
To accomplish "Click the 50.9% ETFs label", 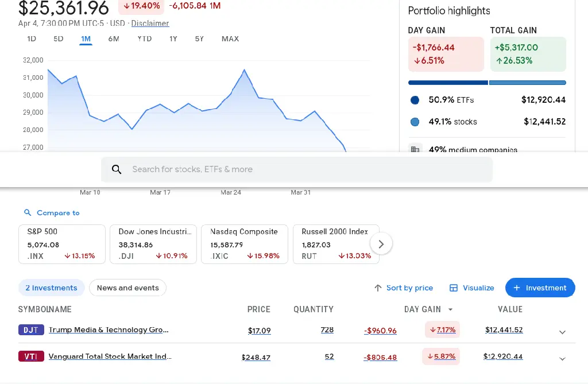I will click(451, 100).
